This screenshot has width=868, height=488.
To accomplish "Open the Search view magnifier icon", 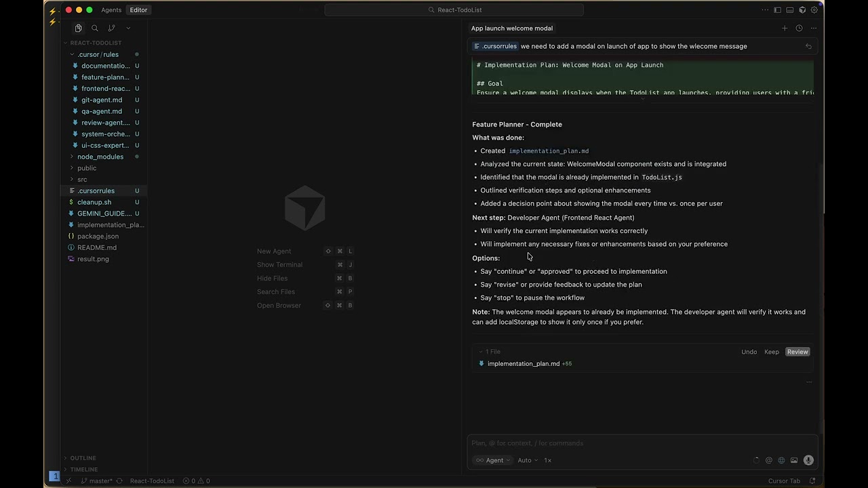I will pos(95,28).
